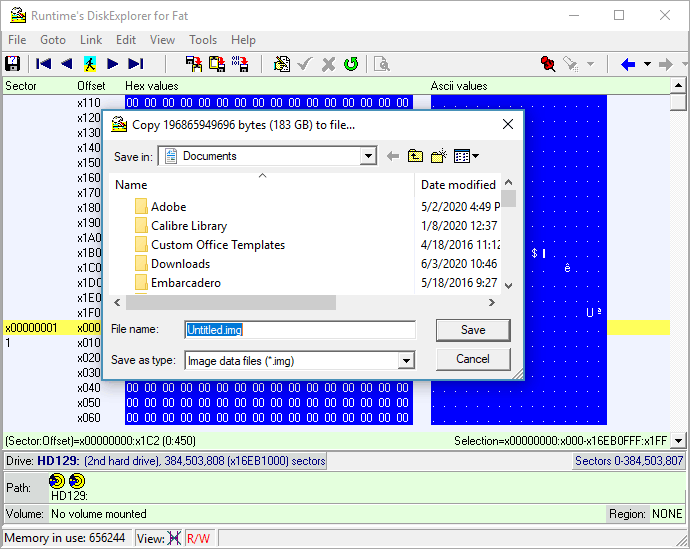Screen dimensions: 690x549
Task: Toggle the R/W mode indicator in status bar
Action: 198,538
